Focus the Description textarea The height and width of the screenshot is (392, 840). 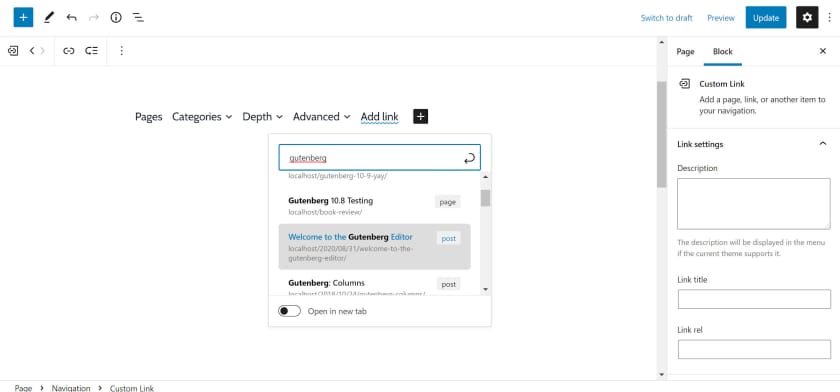coord(754,203)
